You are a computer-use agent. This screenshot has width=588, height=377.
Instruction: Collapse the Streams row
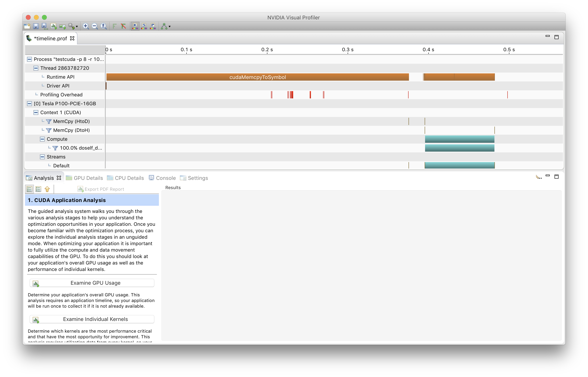[x=42, y=157]
